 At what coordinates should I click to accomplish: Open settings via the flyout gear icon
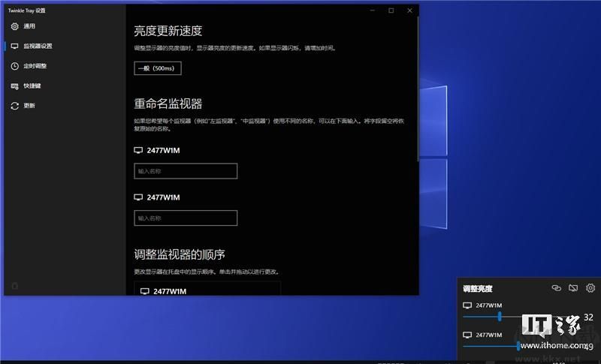(590, 288)
